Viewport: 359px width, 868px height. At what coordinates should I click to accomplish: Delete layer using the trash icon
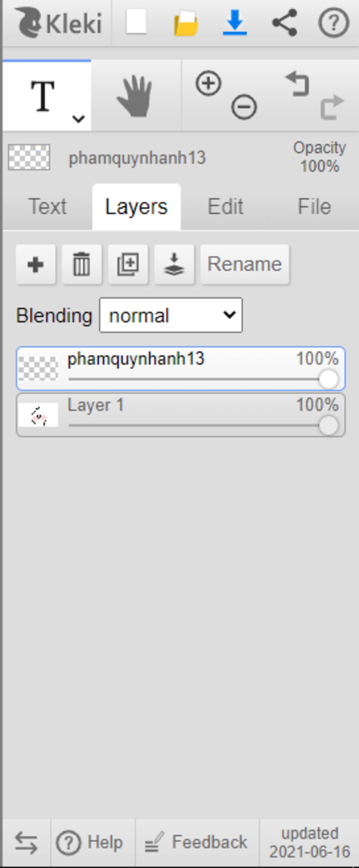pyautogui.click(x=82, y=265)
